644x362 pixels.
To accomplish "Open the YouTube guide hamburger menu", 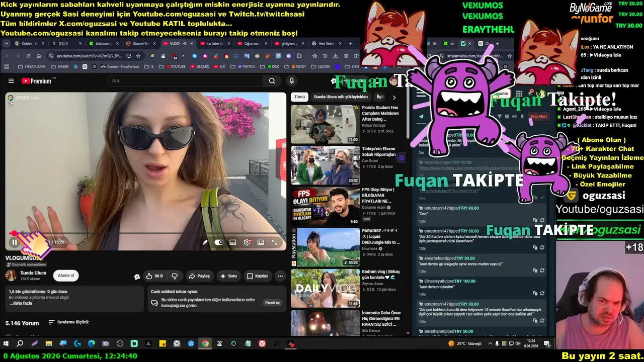I will click(x=11, y=81).
